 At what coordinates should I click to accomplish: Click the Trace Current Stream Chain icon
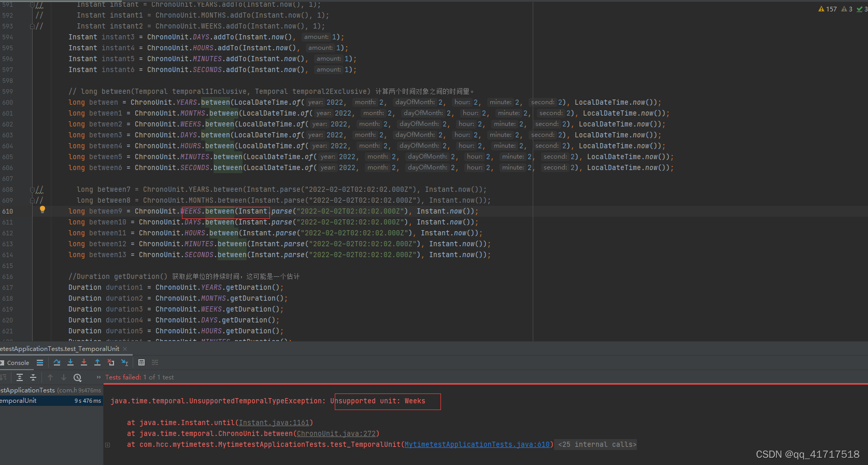point(155,363)
